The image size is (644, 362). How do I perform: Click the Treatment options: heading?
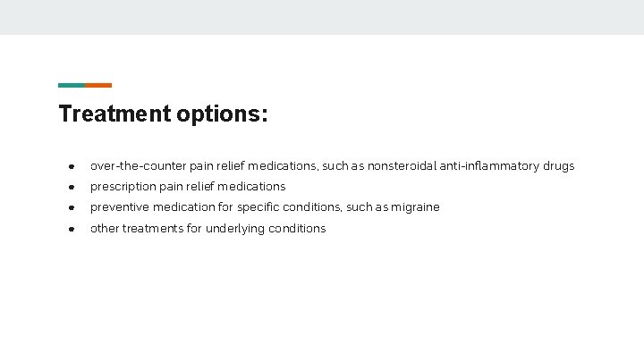[x=163, y=114]
